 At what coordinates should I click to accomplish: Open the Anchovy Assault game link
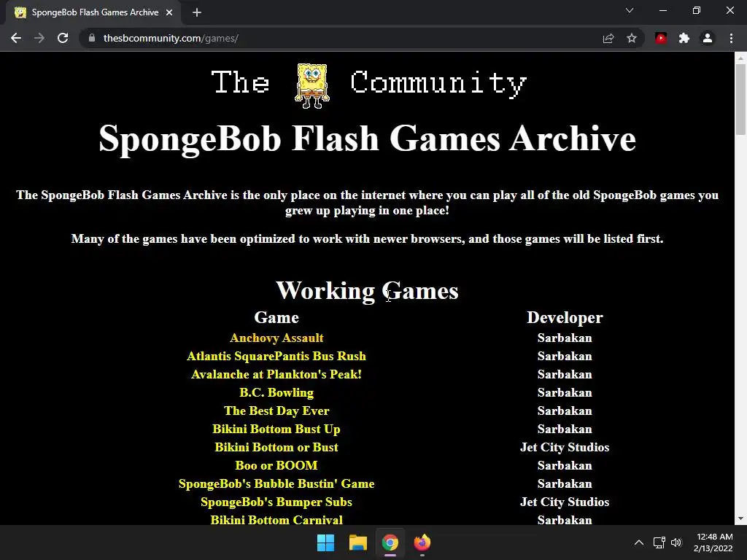(276, 338)
